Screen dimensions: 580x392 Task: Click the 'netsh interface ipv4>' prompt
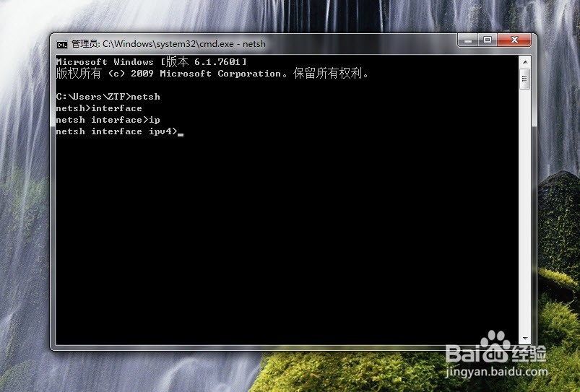116,131
